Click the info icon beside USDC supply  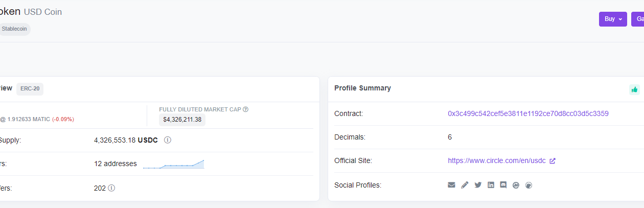pos(167,140)
